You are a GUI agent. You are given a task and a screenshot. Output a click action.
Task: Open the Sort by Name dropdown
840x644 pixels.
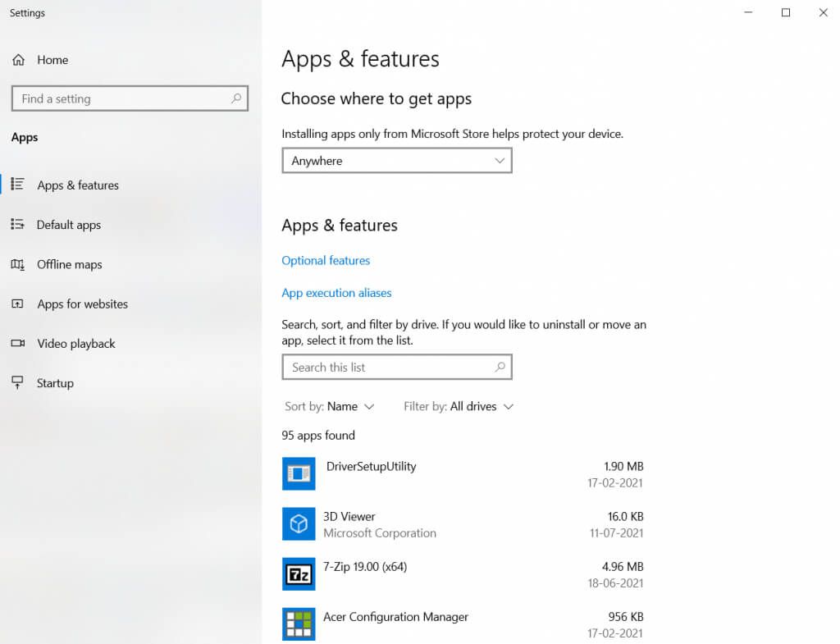(x=330, y=407)
